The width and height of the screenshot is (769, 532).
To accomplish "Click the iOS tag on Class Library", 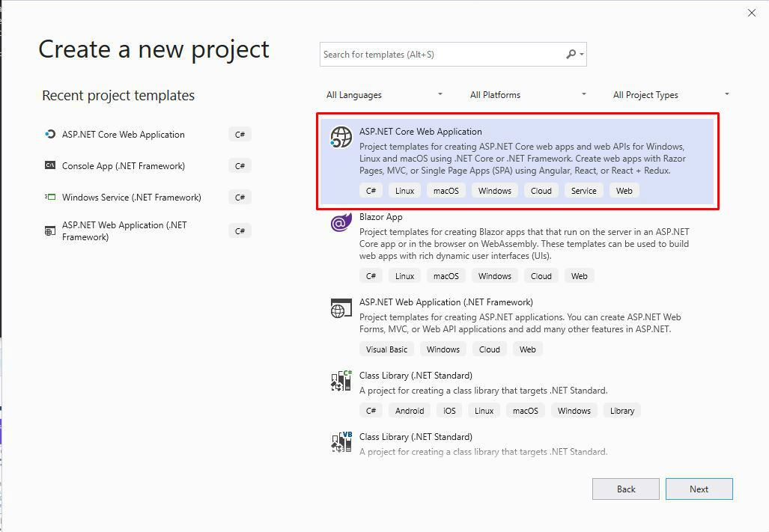I will [x=449, y=411].
